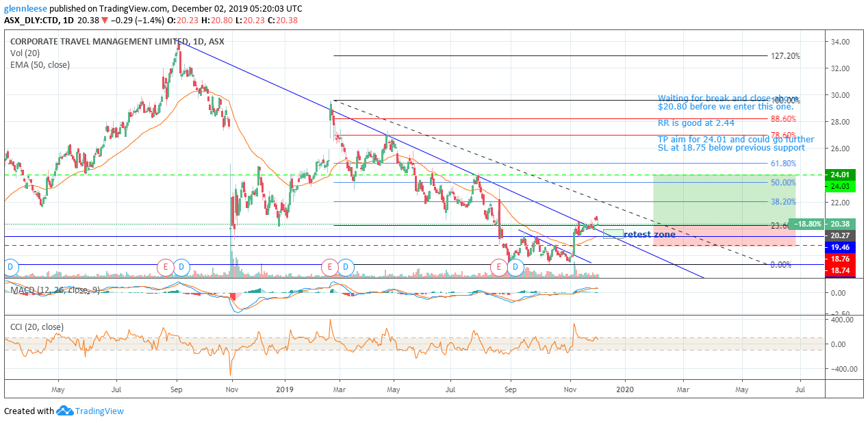This screenshot has width=868, height=423.
Task: Select the 61.80% Fibonacci level label
Action: pos(785,164)
